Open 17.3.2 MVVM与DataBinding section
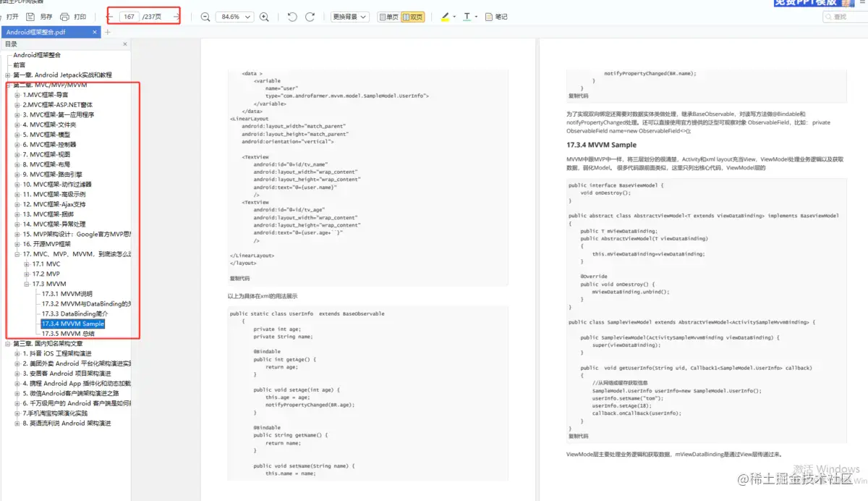Screen dimensions: 868x501 click(86, 304)
